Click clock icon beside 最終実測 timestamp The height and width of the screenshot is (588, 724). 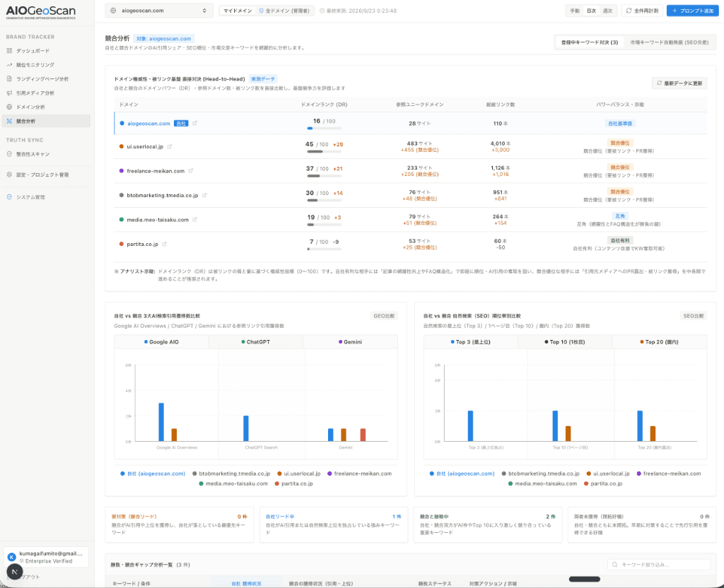(322, 11)
